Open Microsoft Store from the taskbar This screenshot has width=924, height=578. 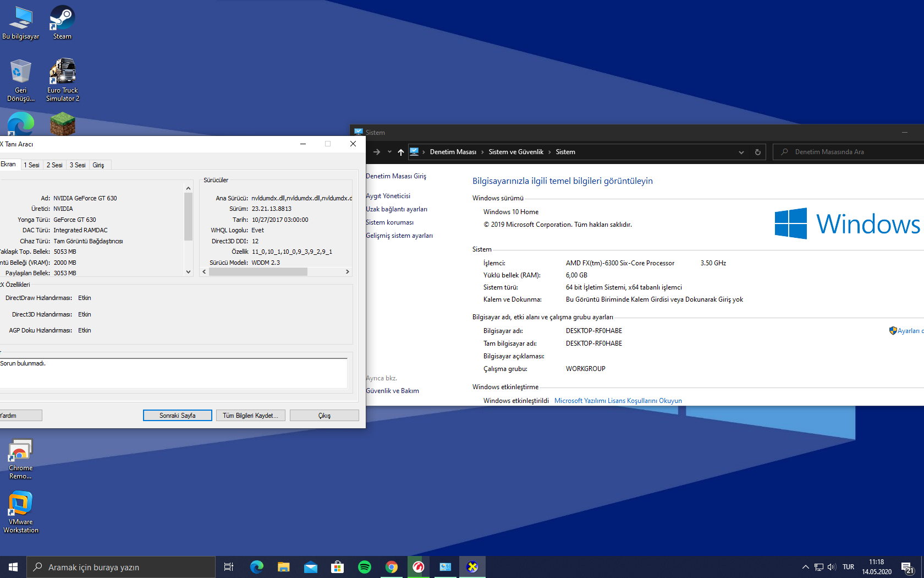pos(337,567)
